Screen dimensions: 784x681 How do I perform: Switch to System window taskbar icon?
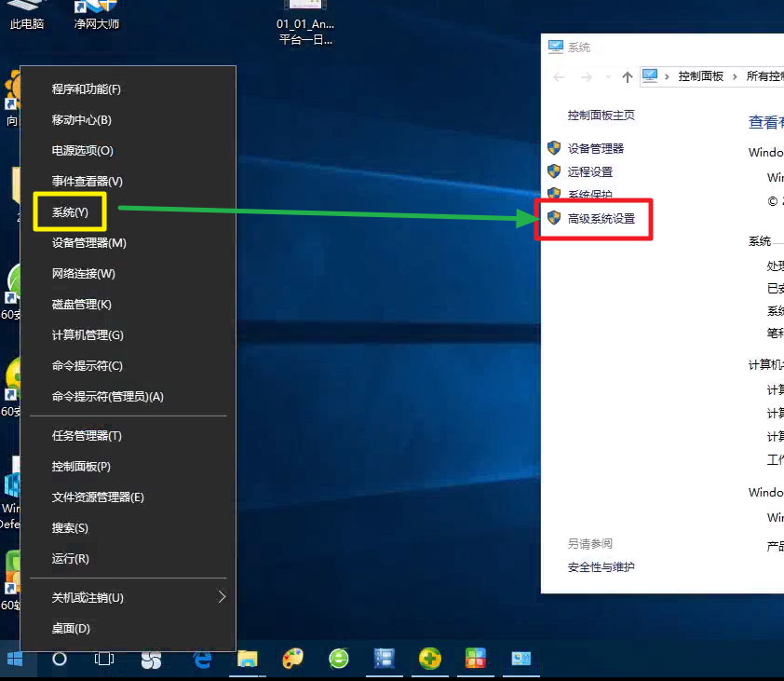tap(521, 659)
